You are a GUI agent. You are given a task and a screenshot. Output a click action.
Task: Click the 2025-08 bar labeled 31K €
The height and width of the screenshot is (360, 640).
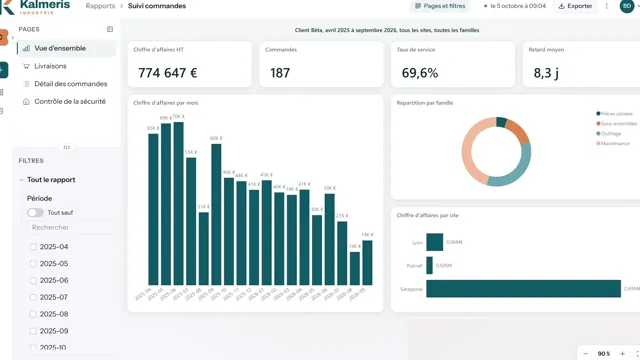pos(204,249)
